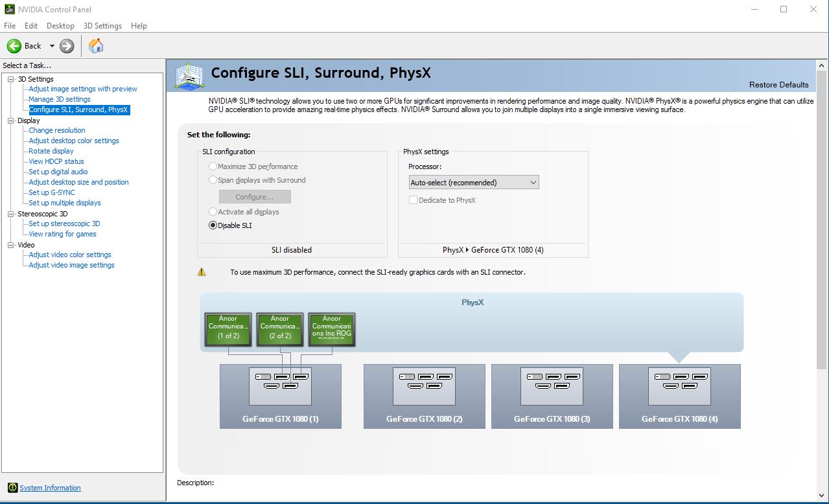Select the Ancor display (2 of 2) box

click(280, 330)
